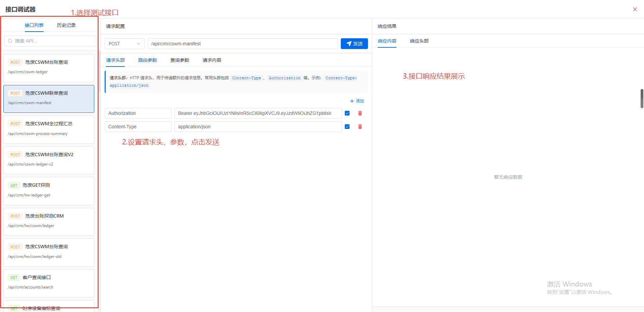Viewport: 644px width, 312px height.
Task: Close the 接口调试器 dialog with the red X
Action: pos(635,9)
